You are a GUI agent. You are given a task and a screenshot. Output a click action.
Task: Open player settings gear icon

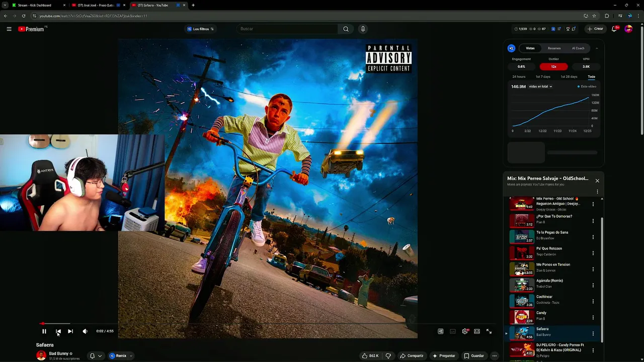click(465, 331)
